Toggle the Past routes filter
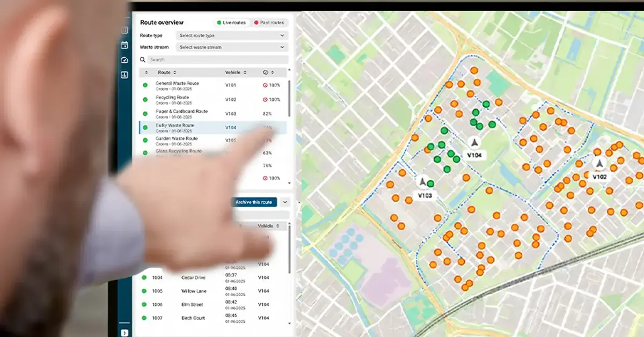Viewport: 644px width, 337px height. (x=270, y=23)
